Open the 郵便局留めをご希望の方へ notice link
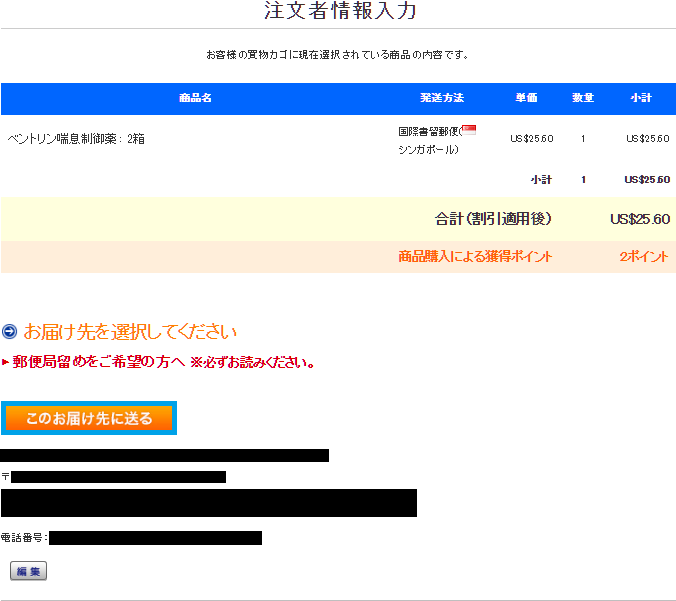 click(x=163, y=362)
